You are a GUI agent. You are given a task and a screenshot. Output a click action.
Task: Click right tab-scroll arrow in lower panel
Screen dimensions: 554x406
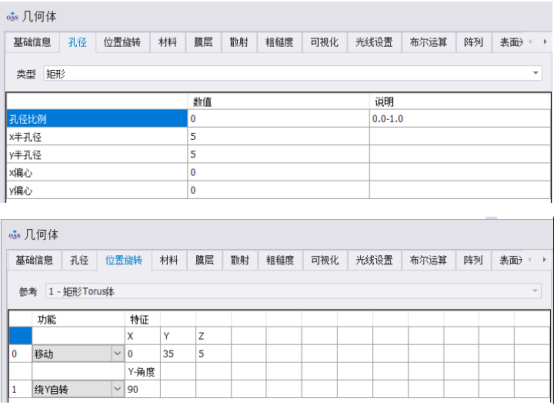544,260
